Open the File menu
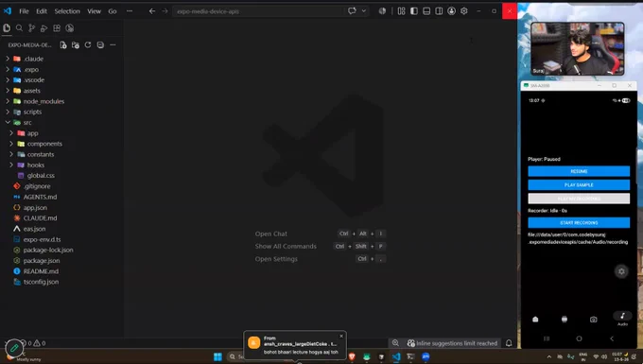Viewport: 643px width, 364px height. click(x=25, y=11)
